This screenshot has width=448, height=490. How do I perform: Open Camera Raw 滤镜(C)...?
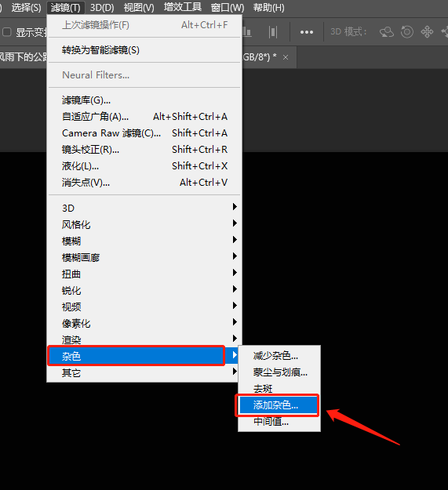[x=144, y=133]
